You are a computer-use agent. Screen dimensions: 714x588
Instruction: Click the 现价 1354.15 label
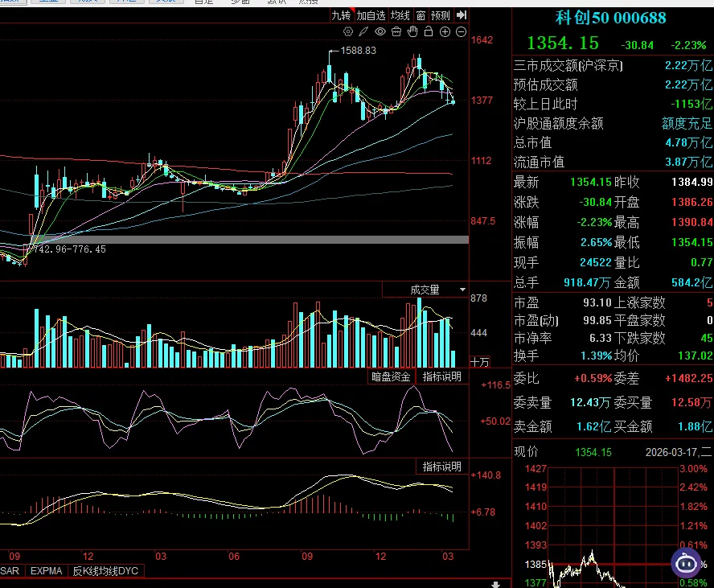[x=593, y=452]
